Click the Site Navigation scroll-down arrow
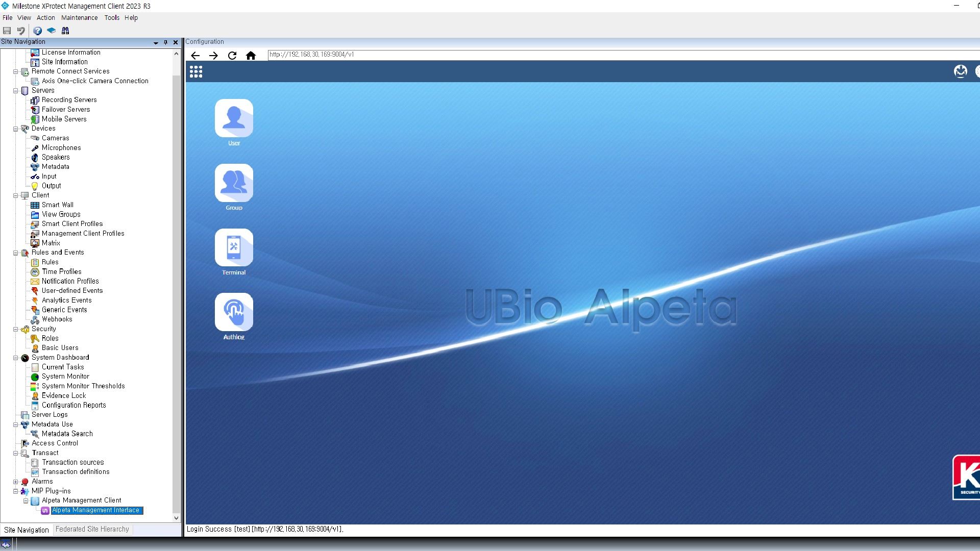 176,518
